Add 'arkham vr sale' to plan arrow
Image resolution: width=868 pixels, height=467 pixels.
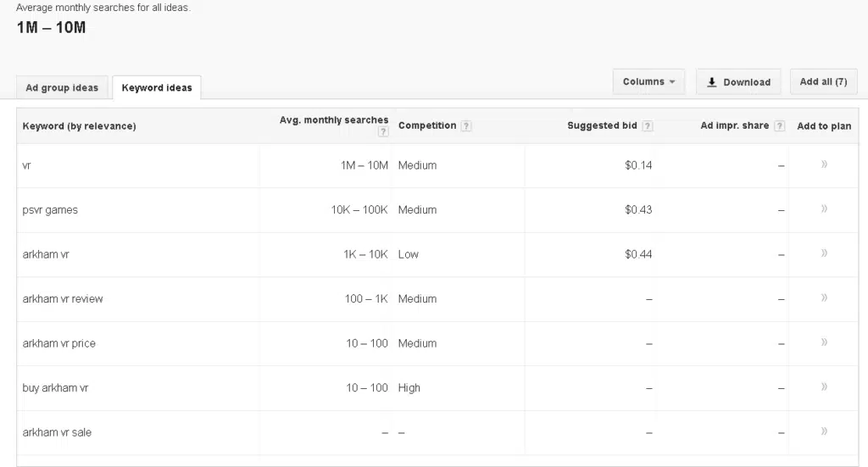[824, 431]
